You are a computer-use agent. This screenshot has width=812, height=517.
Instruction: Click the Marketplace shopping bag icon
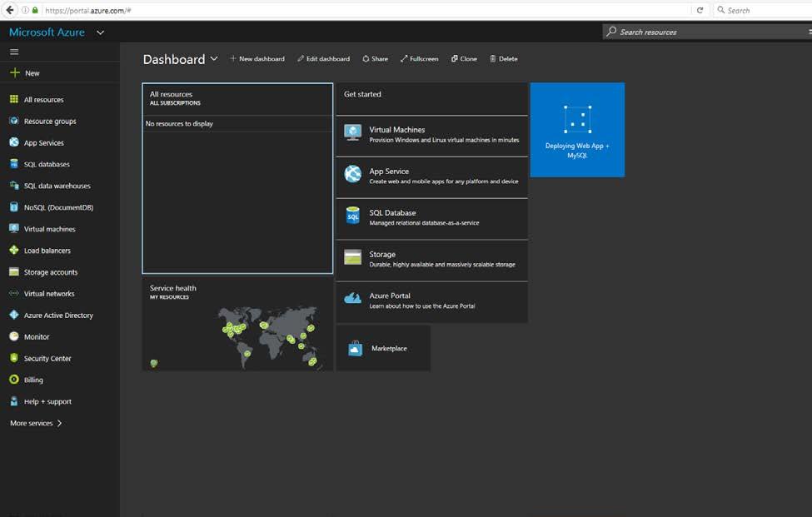356,348
